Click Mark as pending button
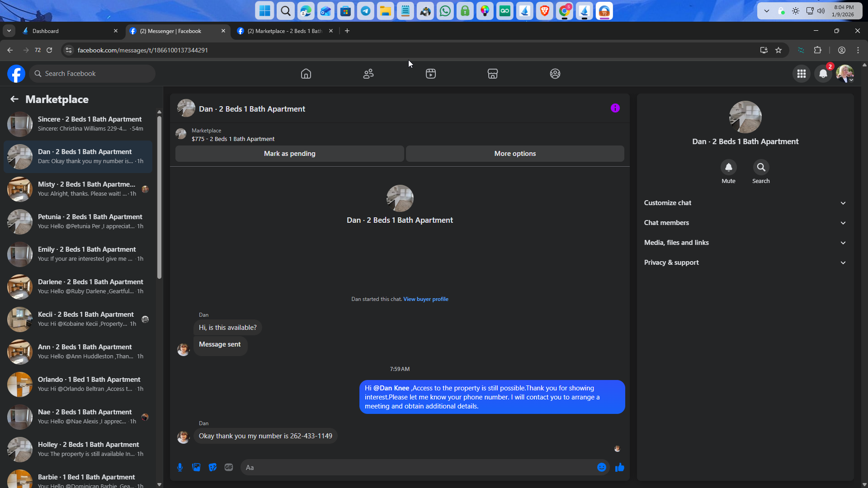The image size is (868, 488). coord(289,154)
